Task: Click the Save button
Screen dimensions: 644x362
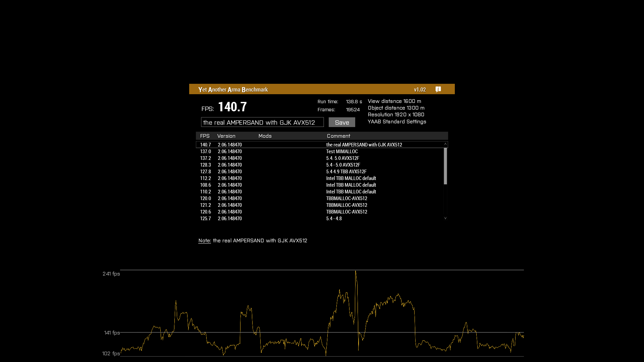Action: 342,122
